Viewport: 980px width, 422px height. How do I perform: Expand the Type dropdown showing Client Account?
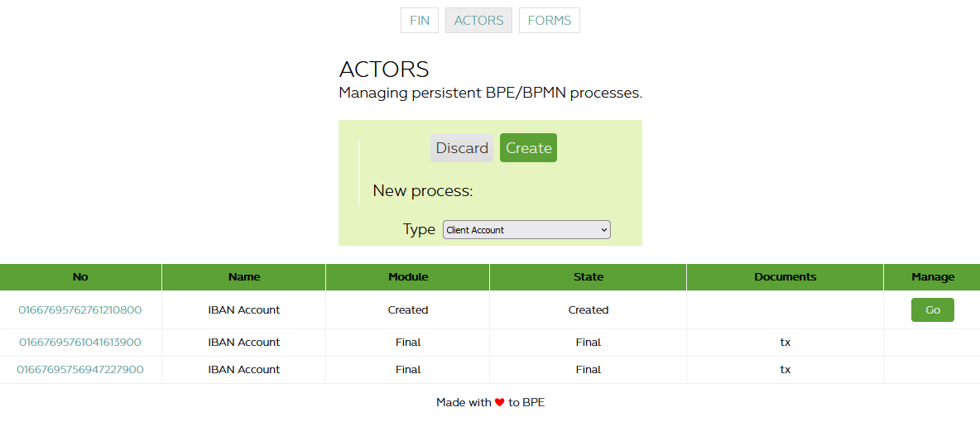tap(526, 230)
